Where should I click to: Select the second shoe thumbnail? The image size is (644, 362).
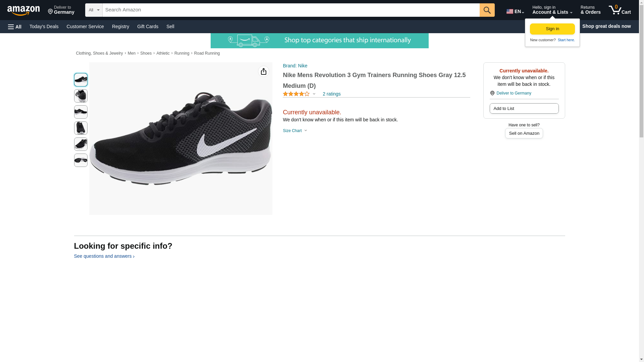(80, 96)
